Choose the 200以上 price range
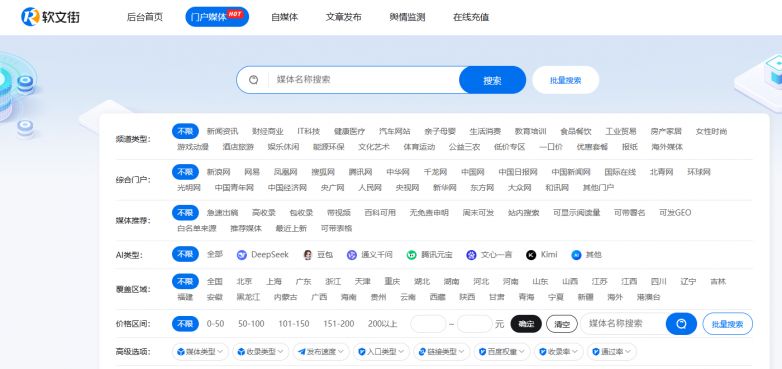 click(383, 324)
